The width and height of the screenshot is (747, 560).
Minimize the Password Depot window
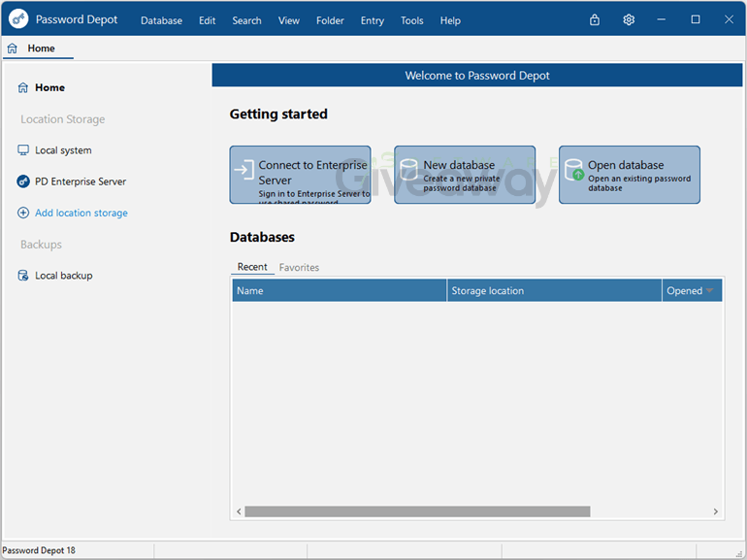(x=662, y=19)
